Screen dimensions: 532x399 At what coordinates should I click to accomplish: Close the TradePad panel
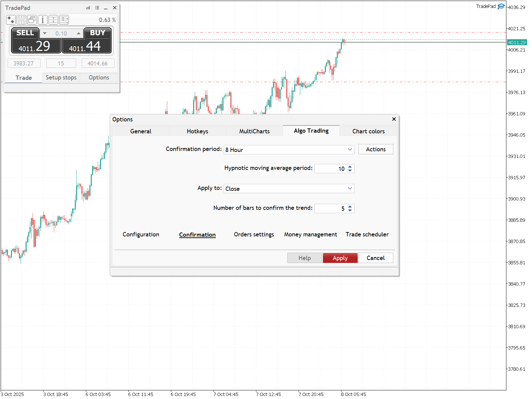(115, 8)
